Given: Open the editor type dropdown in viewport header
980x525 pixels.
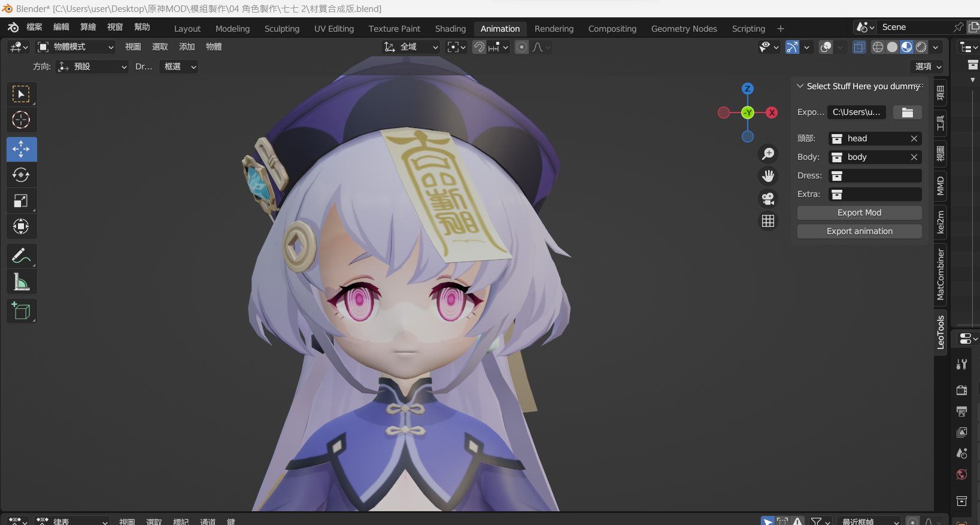Looking at the screenshot, I should pyautogui.click(x=19, y=47).
